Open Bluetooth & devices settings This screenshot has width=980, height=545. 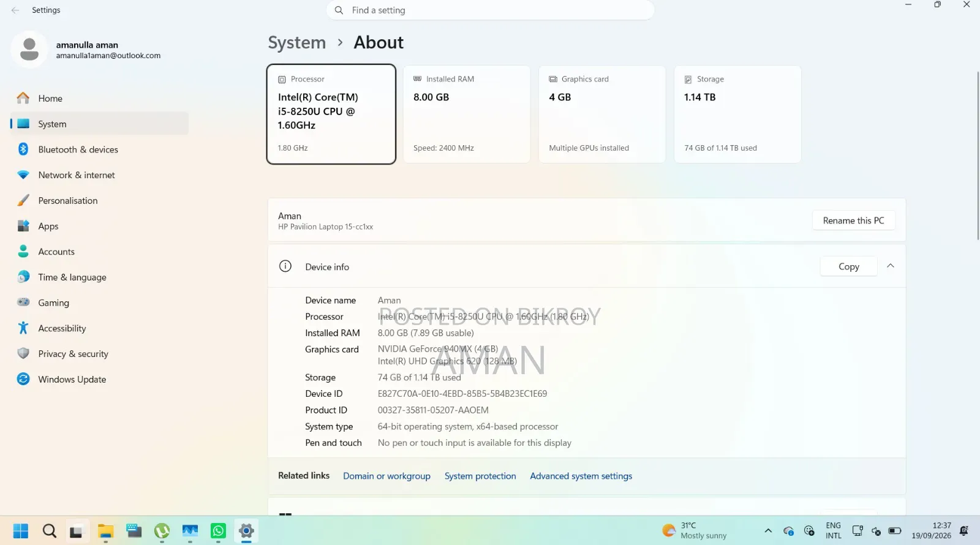[99, 149]
